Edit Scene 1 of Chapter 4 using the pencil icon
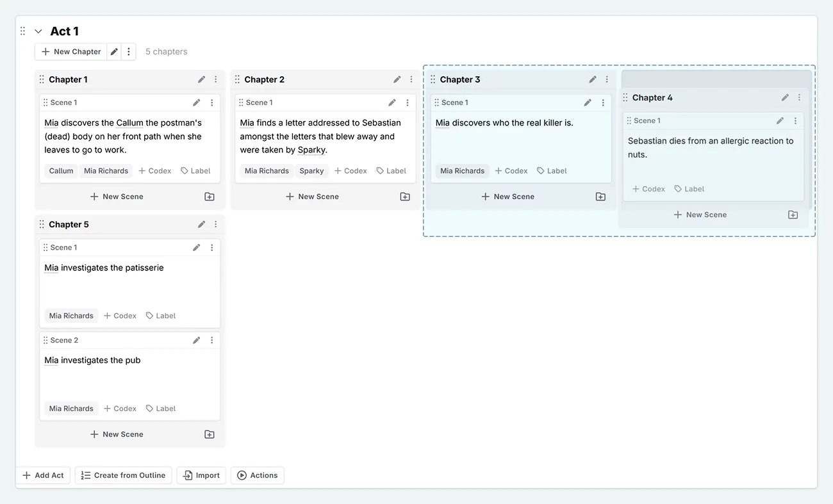This screenshot has width=833, height=504. click(x=780, y=120)
